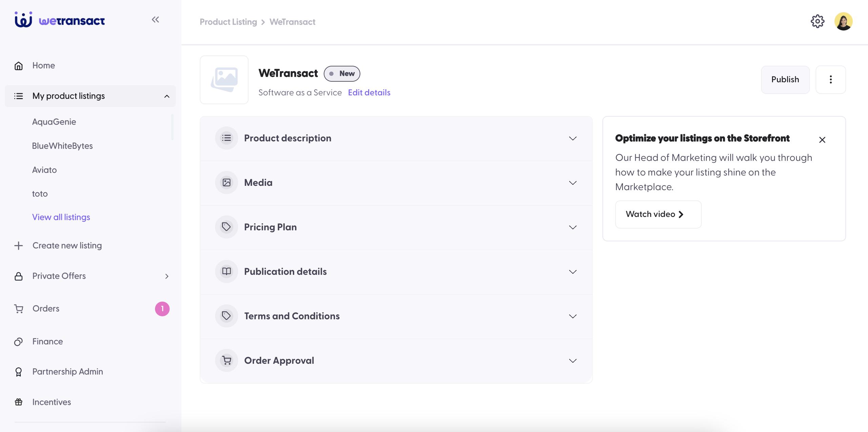Click the Incentives gift icon

coord(19,402)
